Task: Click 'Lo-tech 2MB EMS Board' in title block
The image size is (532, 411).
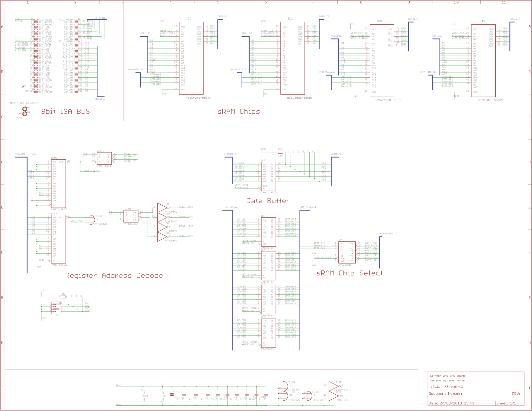Action: (447, 376)
